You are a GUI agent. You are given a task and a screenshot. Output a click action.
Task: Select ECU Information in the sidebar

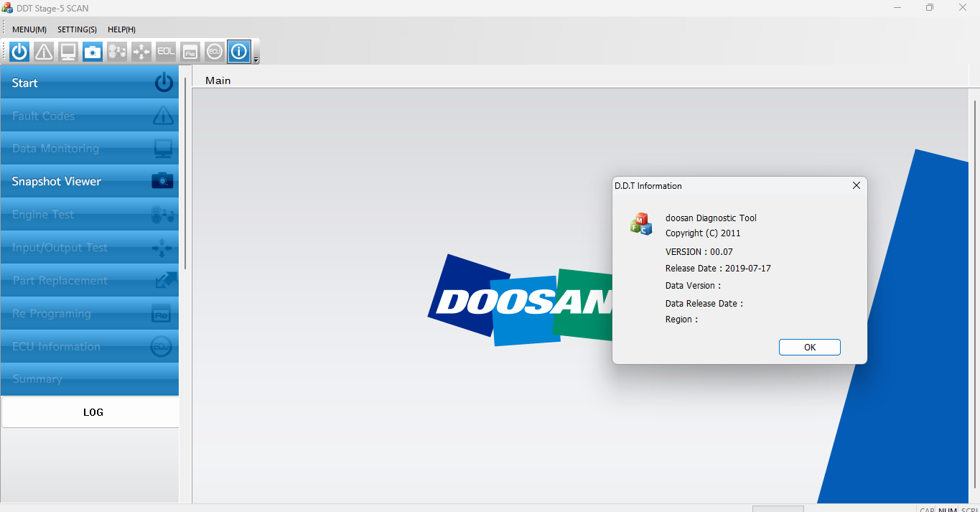90,347
